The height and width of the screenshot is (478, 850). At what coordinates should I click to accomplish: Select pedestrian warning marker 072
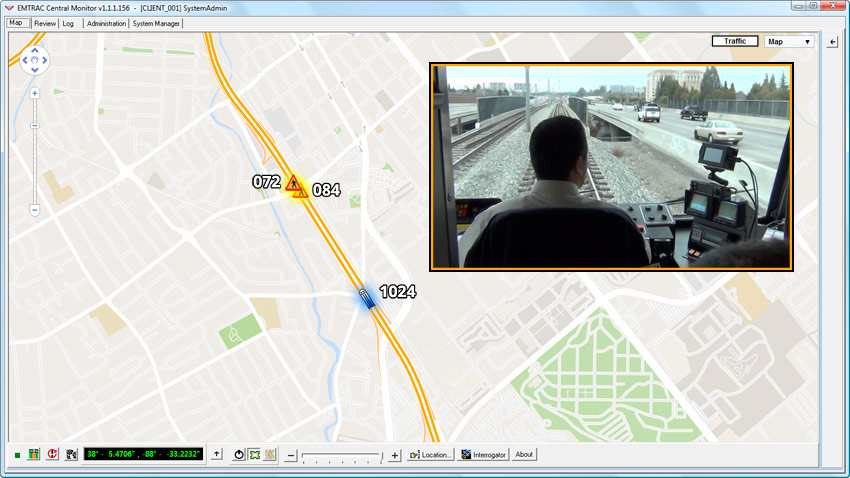click(x=293, y=183)
